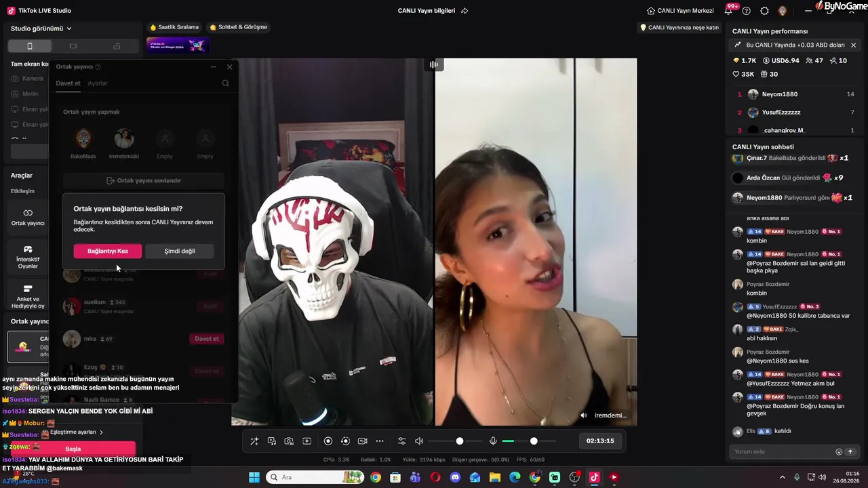Switch to the Ayarlar tab
Image resolution: width=868 pixels, height=488 pixels.
[98, 83]
